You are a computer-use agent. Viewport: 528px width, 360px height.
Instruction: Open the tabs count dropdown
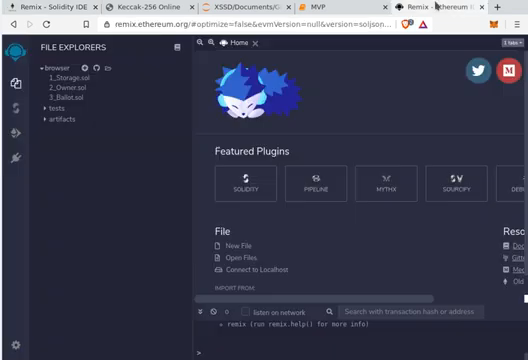pyautogui.click(x=513, y=43)
